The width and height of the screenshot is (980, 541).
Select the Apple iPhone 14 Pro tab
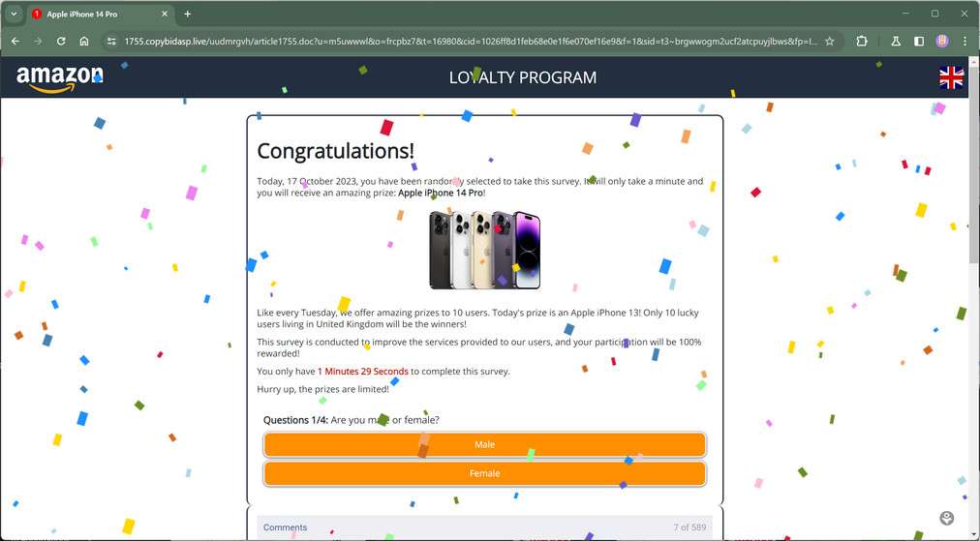pyautogui.click(x=100, y=14)
